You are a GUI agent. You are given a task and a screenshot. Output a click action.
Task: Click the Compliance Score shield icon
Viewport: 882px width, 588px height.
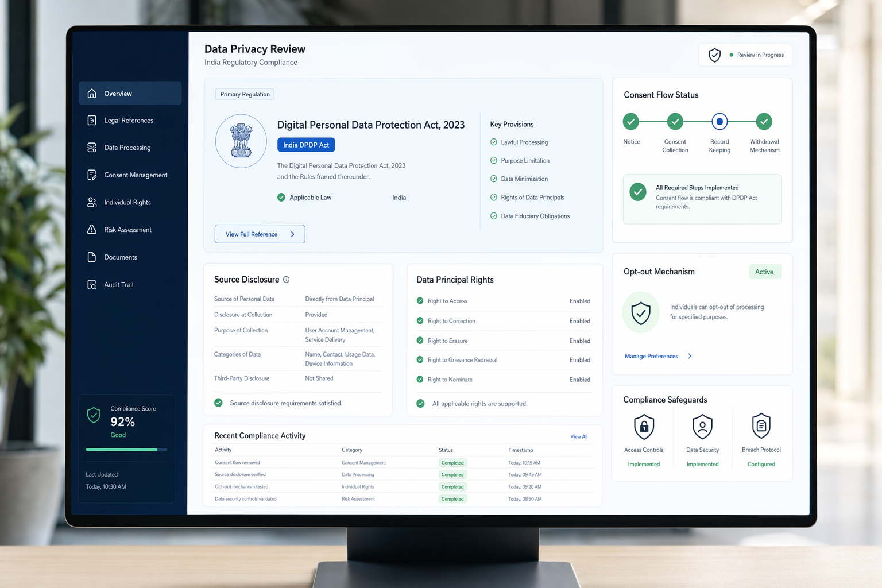[94, 415]
